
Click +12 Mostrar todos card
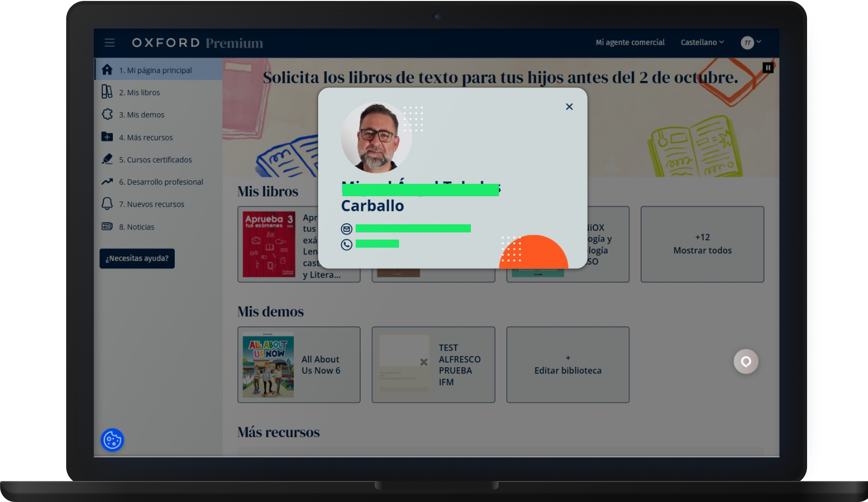(702, 244)
